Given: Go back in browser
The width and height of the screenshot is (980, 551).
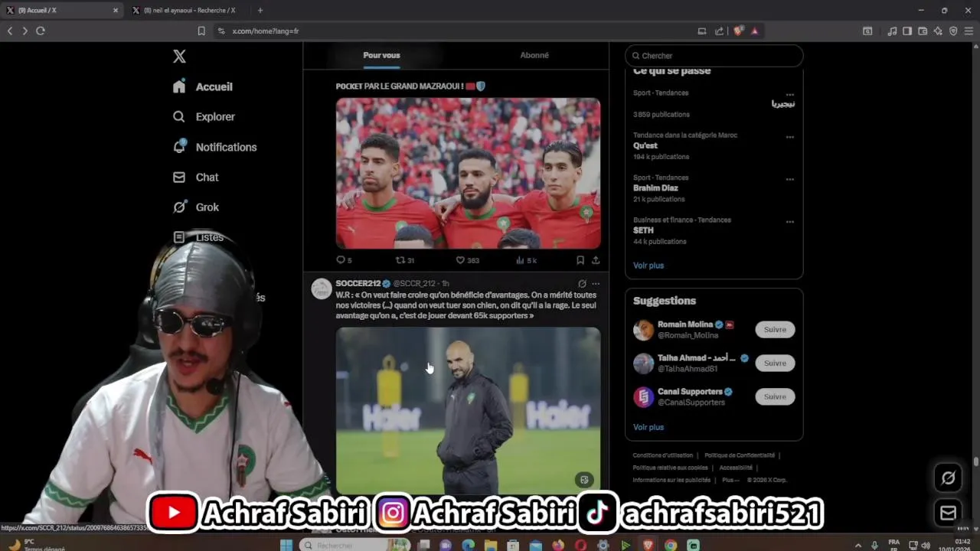Looking at the screenshot, I should click(10, 31).
